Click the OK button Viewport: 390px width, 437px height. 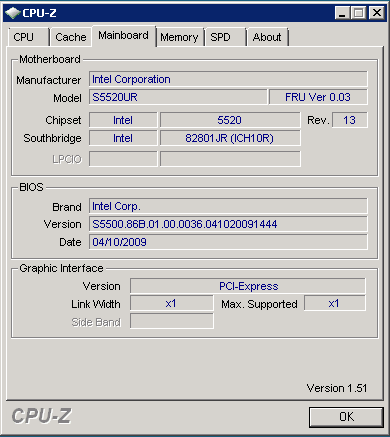point(346,417)
